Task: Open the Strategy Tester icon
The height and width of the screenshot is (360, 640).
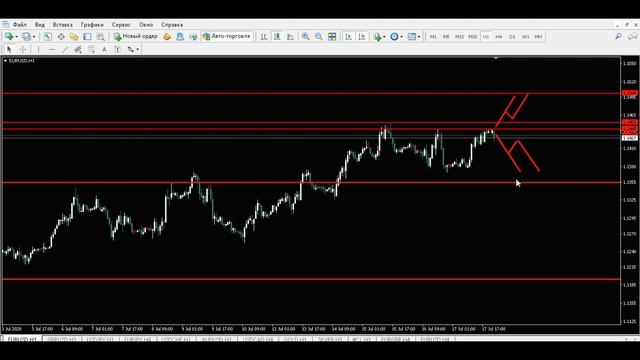Action: (100, 37)
